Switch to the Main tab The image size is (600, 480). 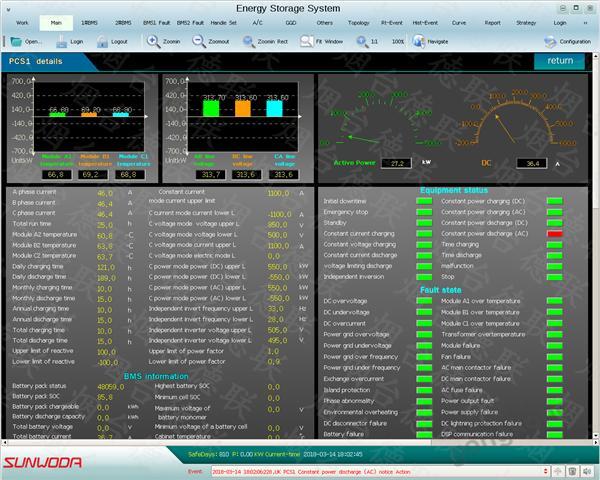click(56, 23)
